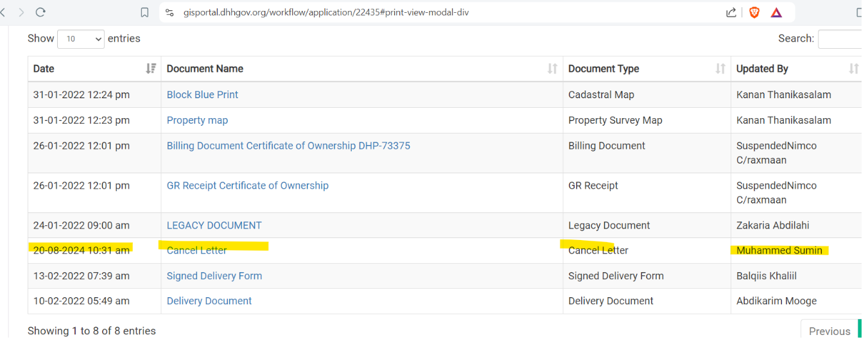Open the share icon in address bar

(731, 12)
